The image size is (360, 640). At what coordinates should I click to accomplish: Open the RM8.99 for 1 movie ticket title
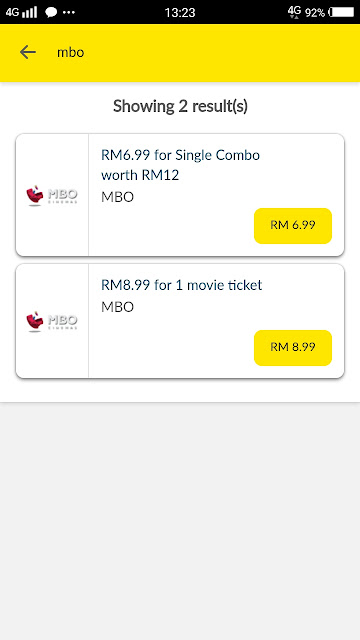[x=182, y=285]
